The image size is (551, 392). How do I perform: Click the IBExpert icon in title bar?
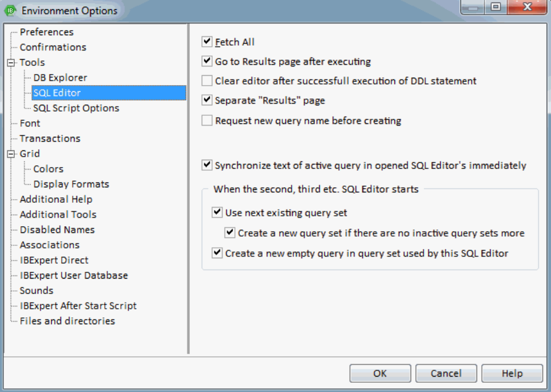click(10, 10)
